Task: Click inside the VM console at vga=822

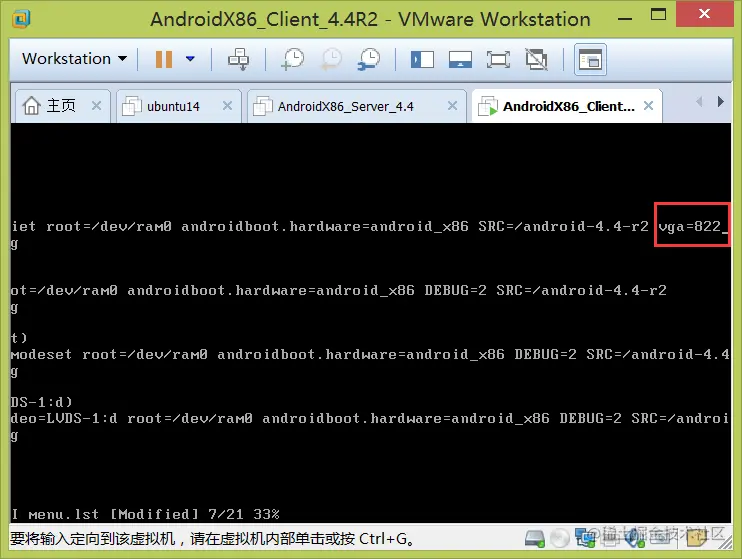Action: [692, 226]
